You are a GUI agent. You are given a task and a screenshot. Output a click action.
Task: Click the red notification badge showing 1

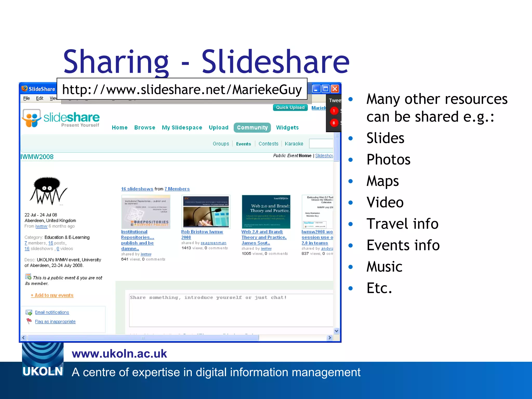point(334,111)
